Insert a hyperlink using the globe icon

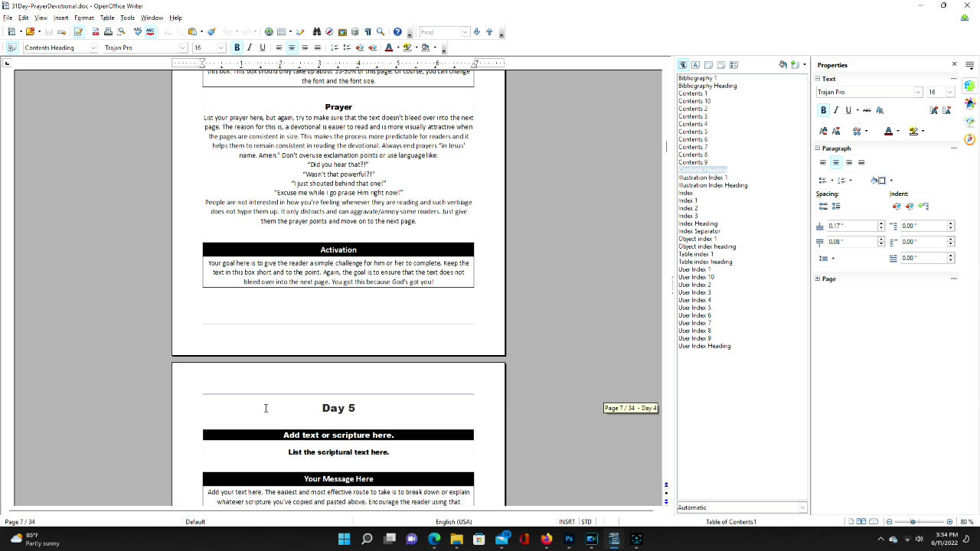coord(269,32)
